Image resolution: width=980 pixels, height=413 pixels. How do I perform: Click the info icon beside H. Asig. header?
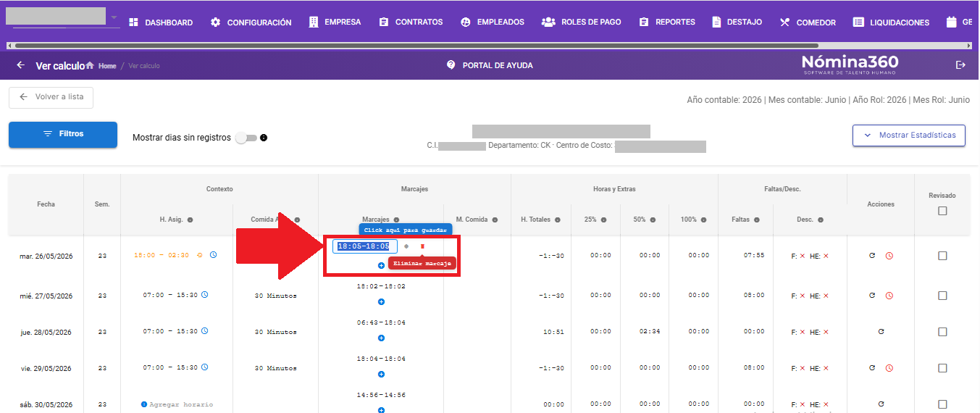[190, 220]
